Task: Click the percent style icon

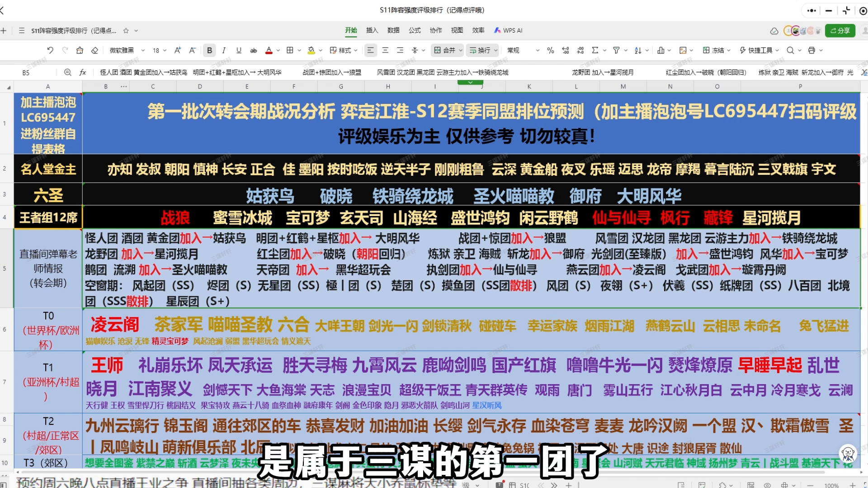Action: pyautogui.click(x=550, y=50)
